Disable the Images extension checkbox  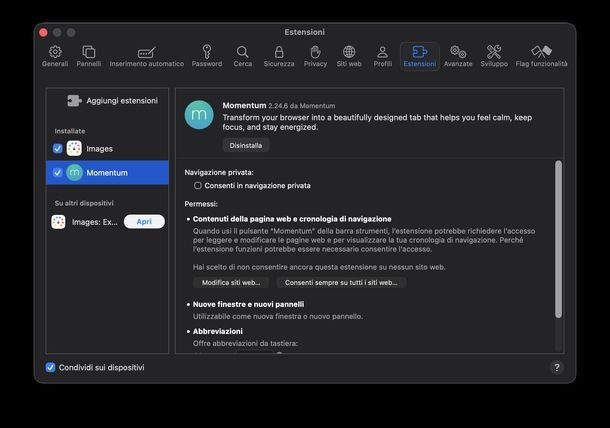[x=58, y=149]
